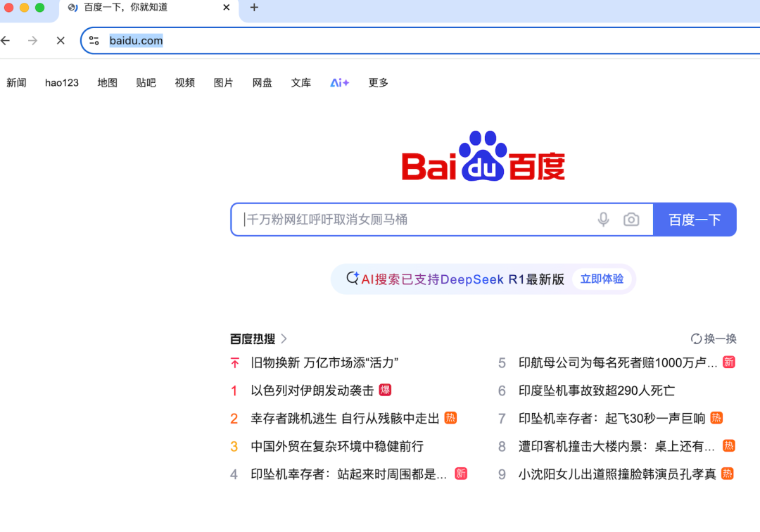The image size is (760, 532).
Task: Open the 文库 navigation link
Action: [301, 83]
